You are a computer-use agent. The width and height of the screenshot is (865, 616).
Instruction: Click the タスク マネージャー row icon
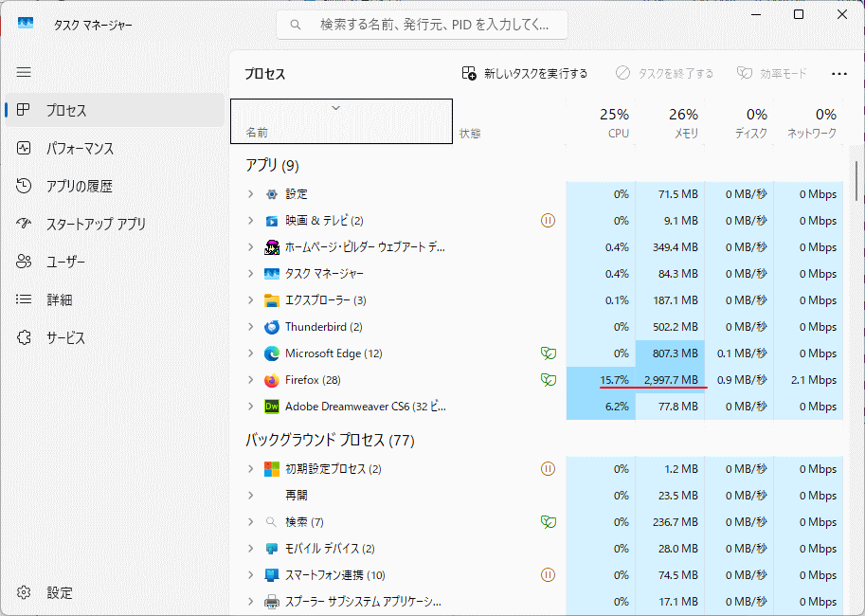click(271, 274)
